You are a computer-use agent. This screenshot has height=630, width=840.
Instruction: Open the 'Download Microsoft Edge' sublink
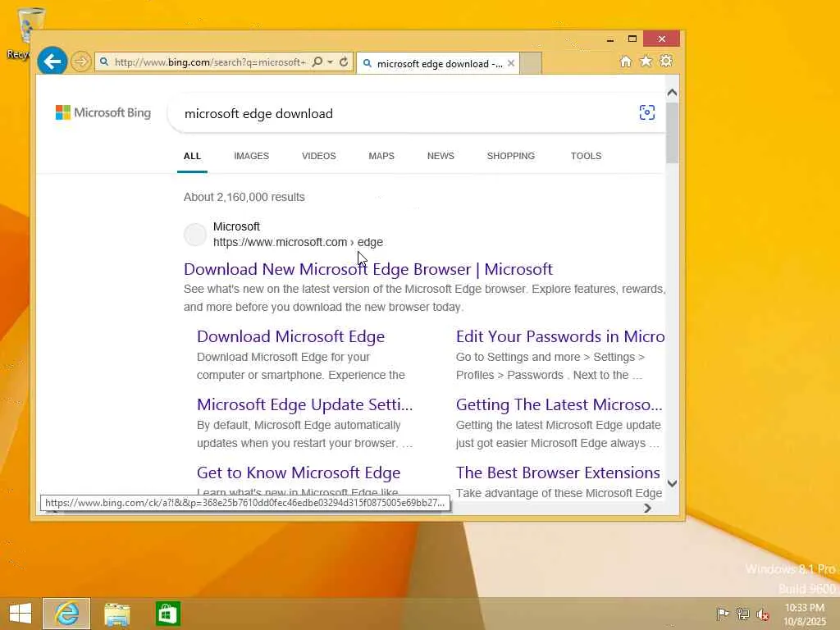pyautogui.click(x=290, y=336)
